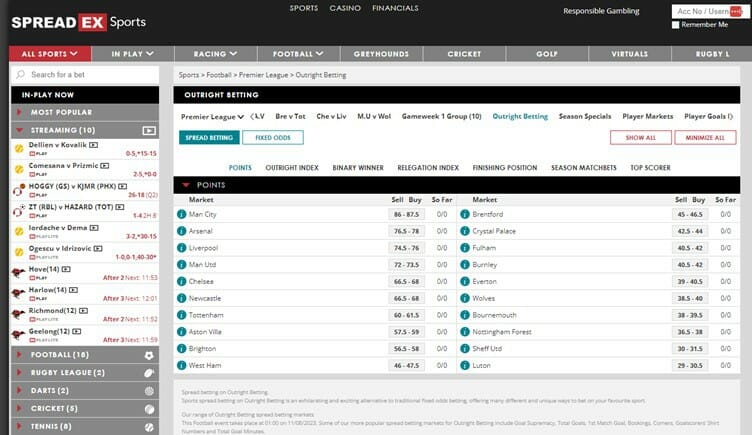
Task: Open the Chelsea info icon
Action: click(181, 282)
